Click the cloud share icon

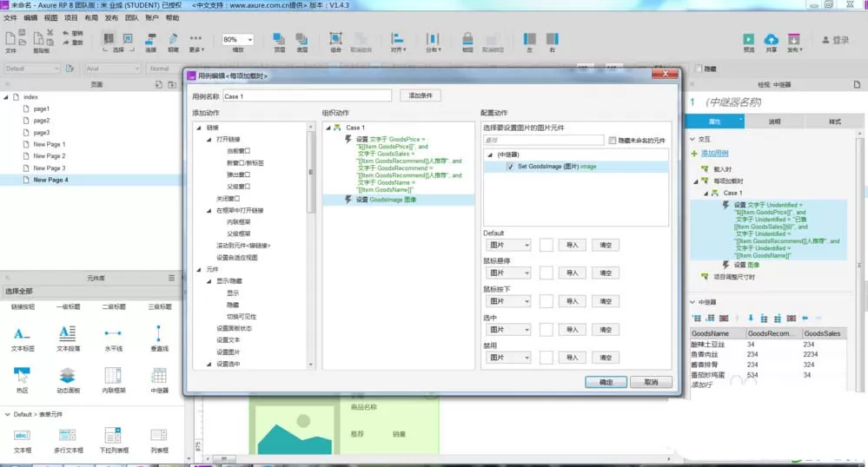point(772,39)
